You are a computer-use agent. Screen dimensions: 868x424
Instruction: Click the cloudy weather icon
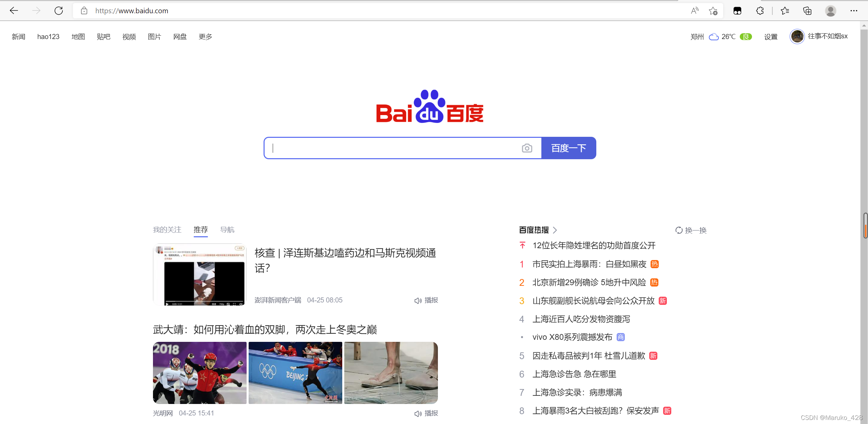click(714, 37)
